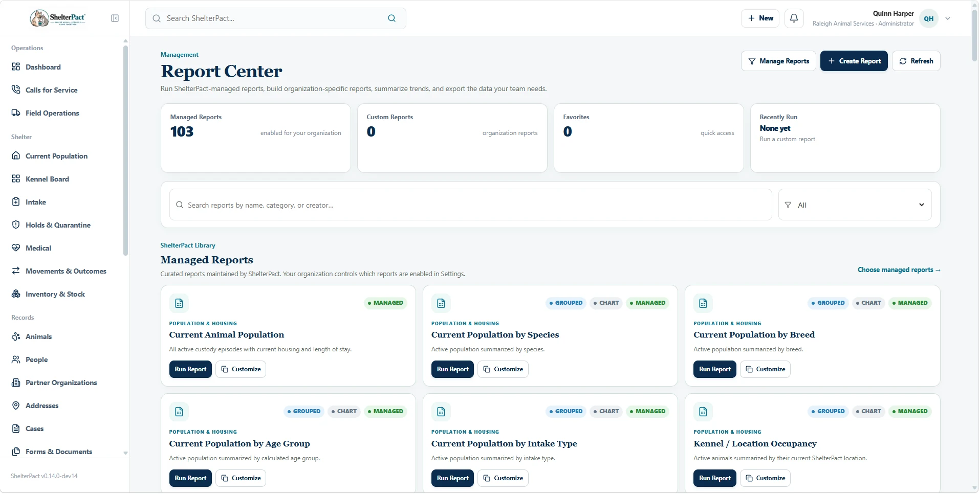Screen dimensions: 980x494
Task: Click the People icon in sidebar
Action: 16,360
